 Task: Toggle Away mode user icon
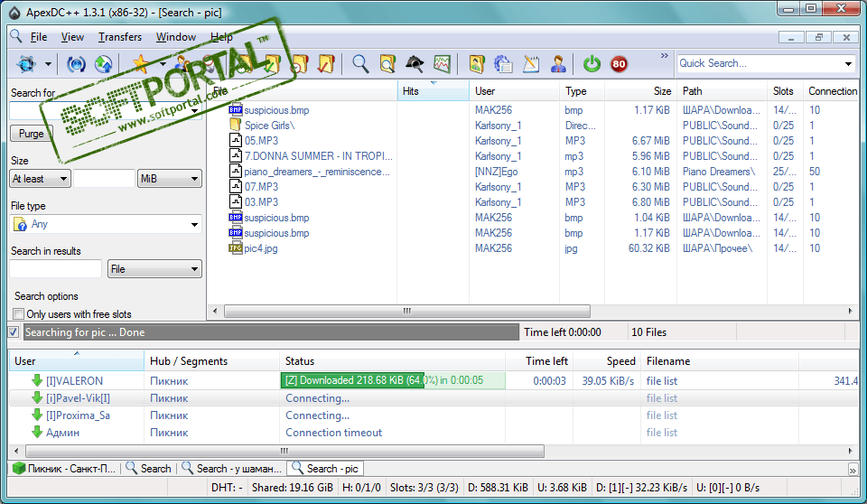coord(558,64)
